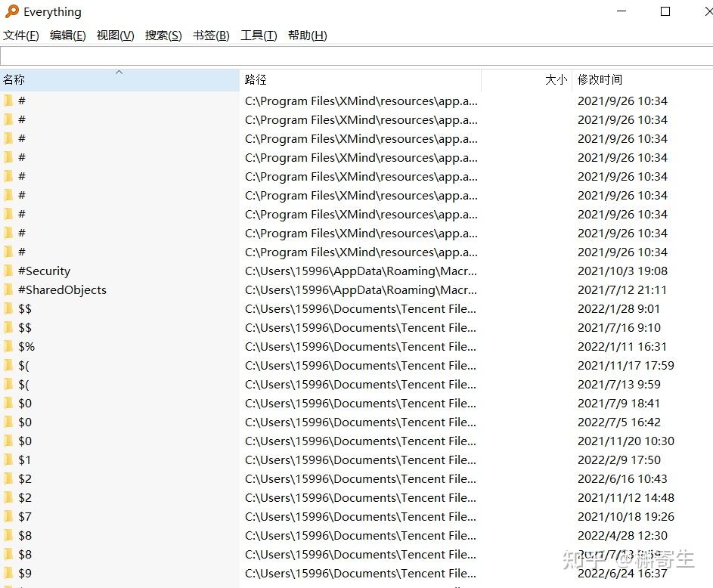Focus the Everything search input box
This screenshot has width=713, height=588.
[x=357, y=57]
